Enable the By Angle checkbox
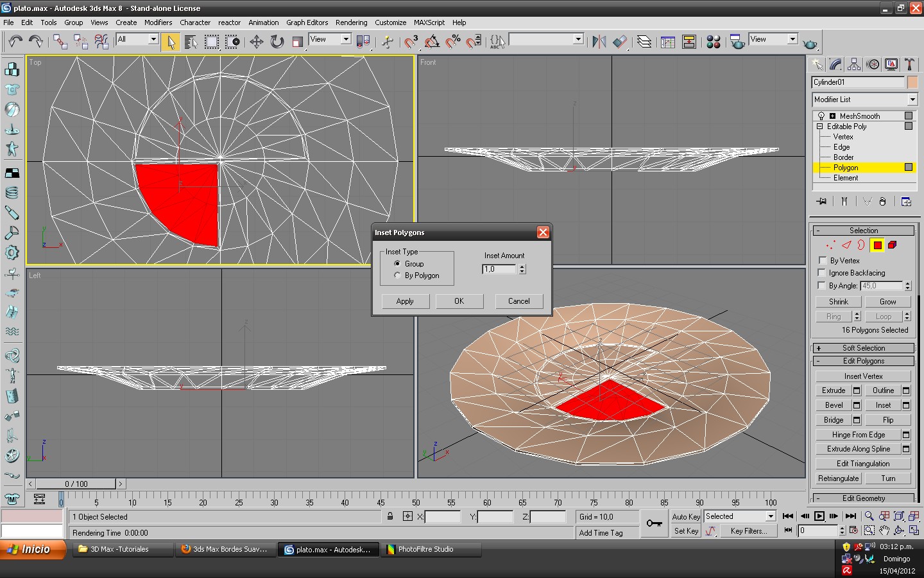Screen dimensions: 924x578 pyautogui.click(x=823, y=286)
